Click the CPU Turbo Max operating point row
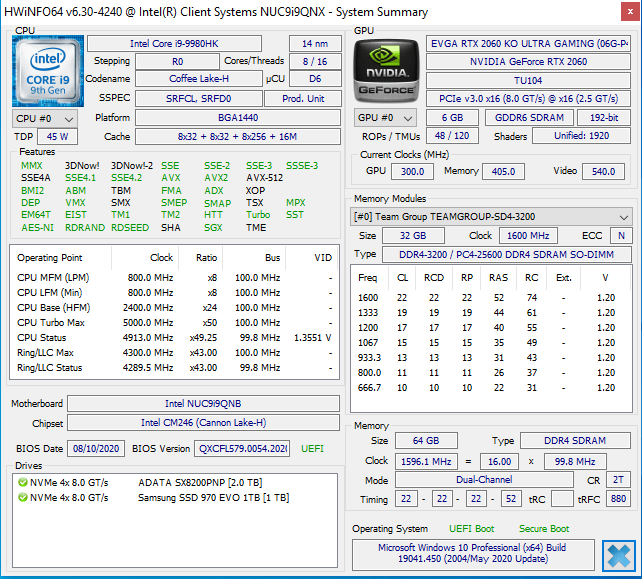The width and height of the screenshot is (642, 579). 174,323
